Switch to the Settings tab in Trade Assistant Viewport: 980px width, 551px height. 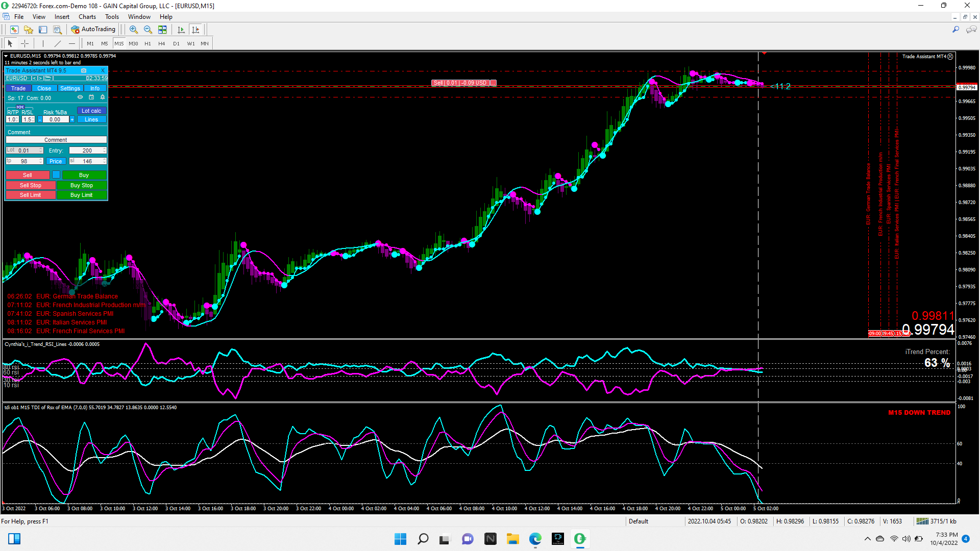point(70,88)
